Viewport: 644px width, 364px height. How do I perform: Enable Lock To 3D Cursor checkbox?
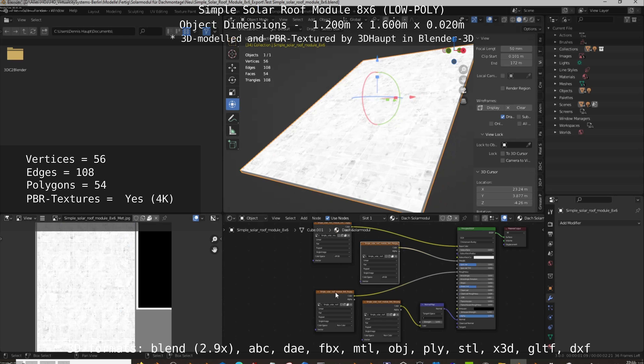pyautogui.click(x=503, y=154)
